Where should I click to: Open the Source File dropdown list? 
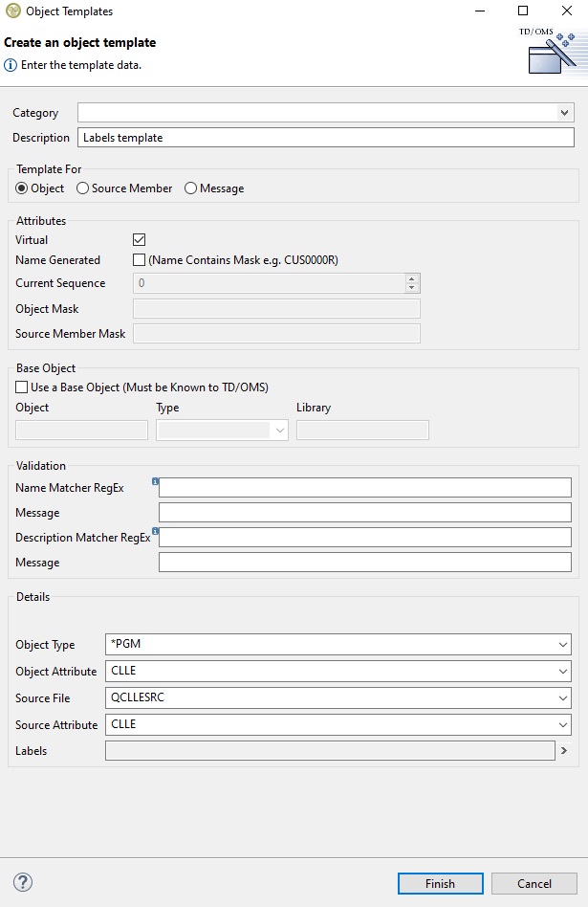tap(563, 698)
